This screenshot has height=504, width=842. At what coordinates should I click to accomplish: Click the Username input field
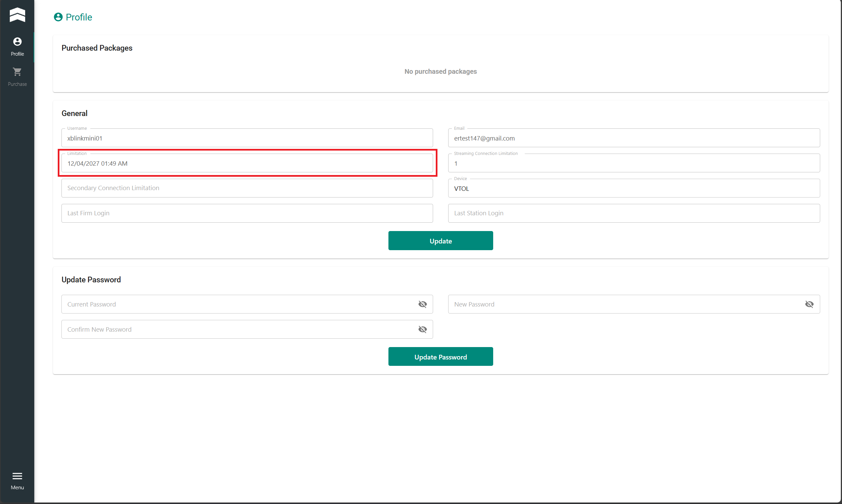(247, 138)
